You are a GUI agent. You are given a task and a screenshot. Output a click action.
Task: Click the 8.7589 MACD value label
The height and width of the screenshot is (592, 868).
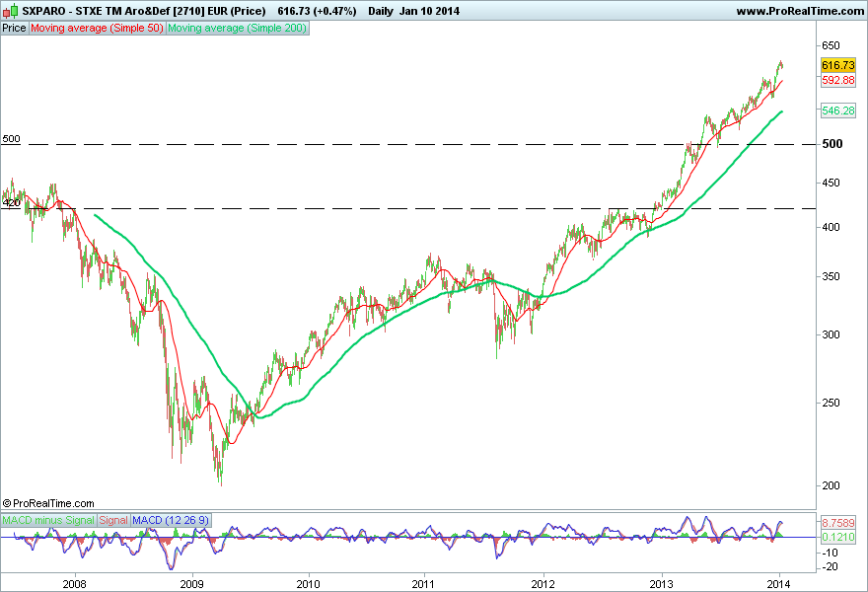coord(838,523)
